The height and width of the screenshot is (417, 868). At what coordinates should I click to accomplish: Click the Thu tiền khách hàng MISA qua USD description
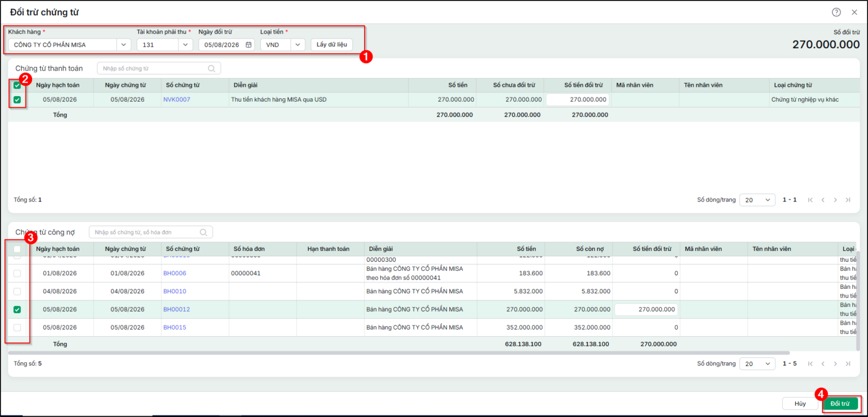click(x=279, y=100)
